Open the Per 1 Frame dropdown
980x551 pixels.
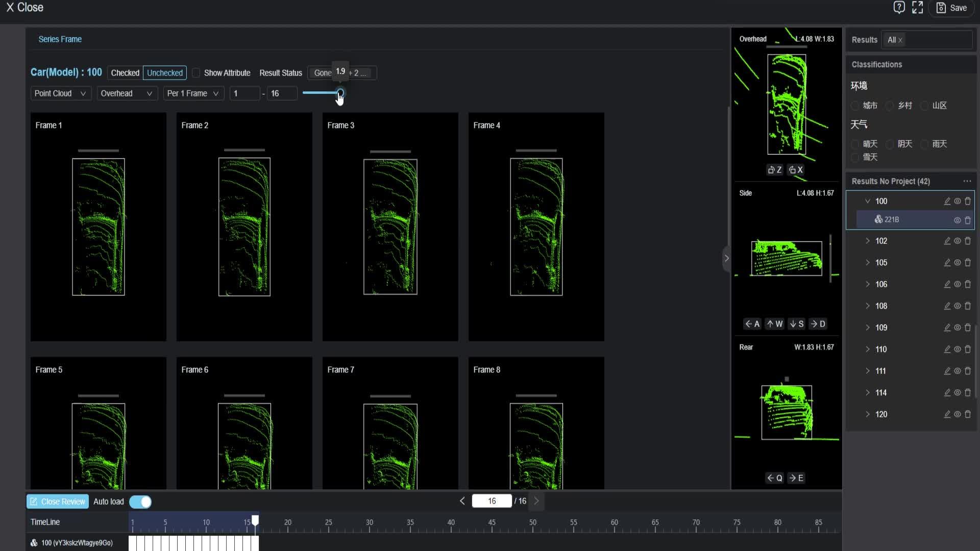coord(193,93)
